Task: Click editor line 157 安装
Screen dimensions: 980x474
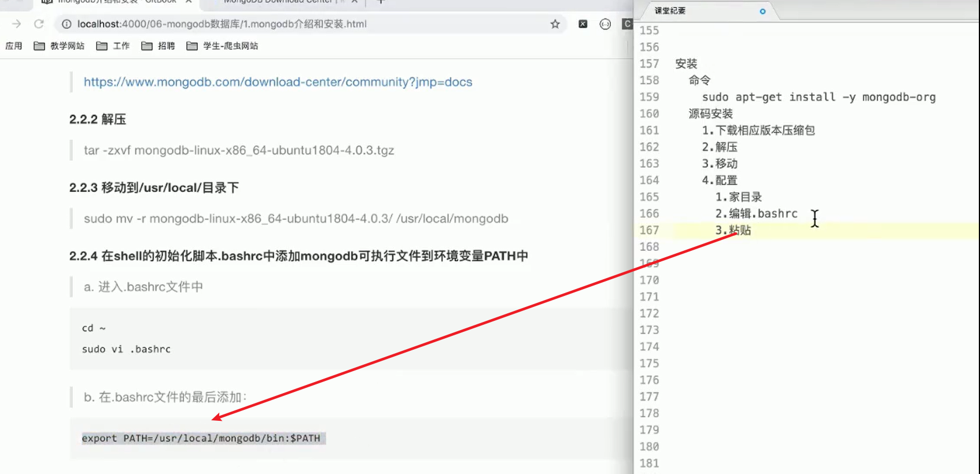Action: [x=686, y=64]
